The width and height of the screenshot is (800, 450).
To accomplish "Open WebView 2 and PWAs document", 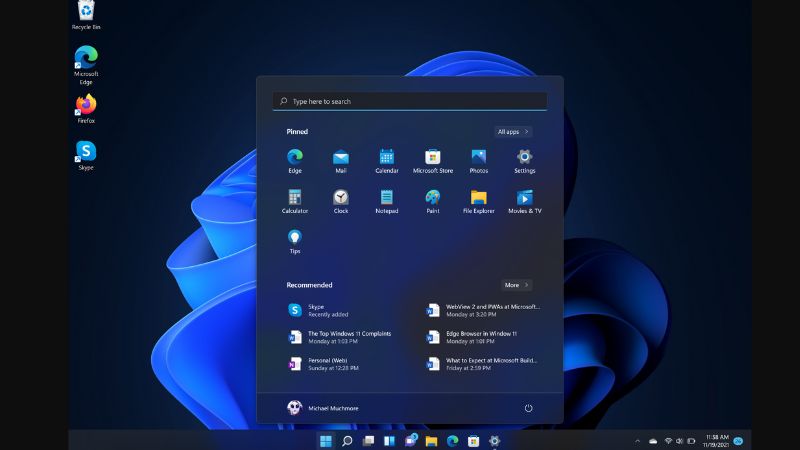I will (483, 310).
